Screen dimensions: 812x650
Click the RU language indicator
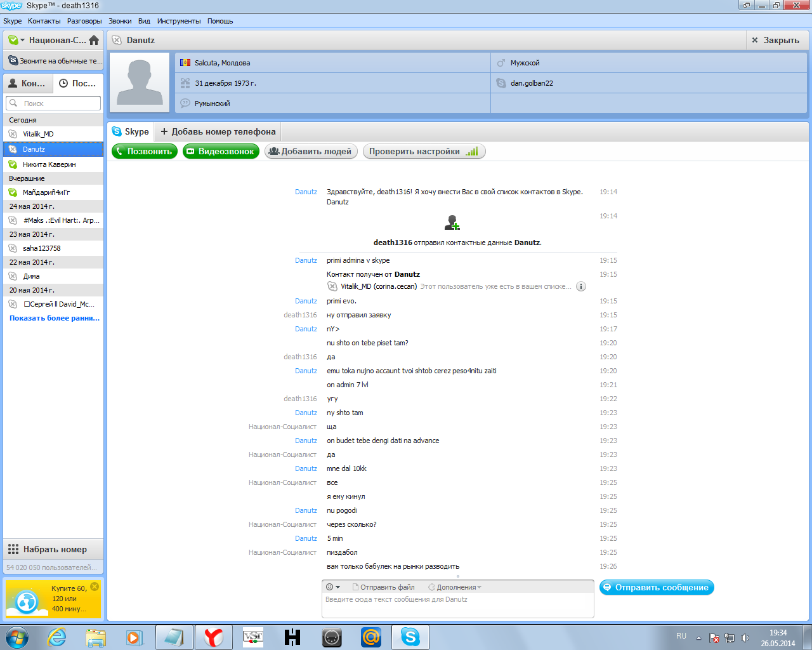click(x=681, y=636)
